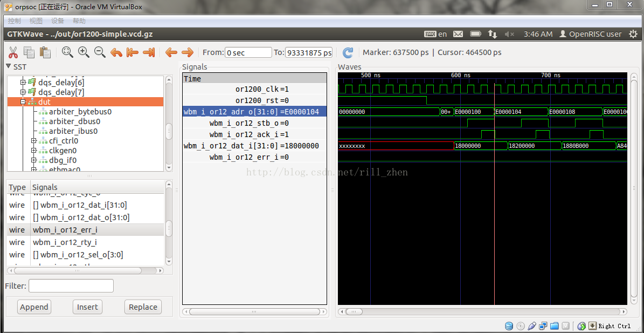Viewport: 644px width, 333px height.
Task: Click the Zoom Out magnifier icon
Action: click(100, 52)
